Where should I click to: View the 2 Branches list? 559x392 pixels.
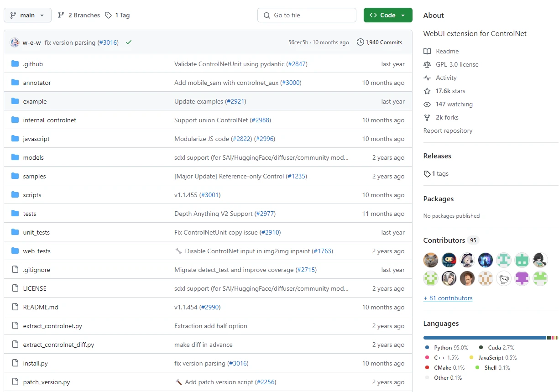point(79,15)
